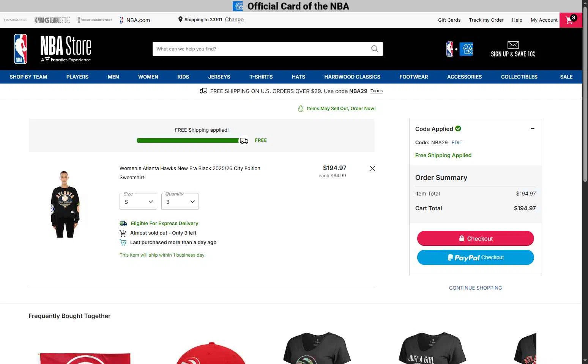
Task: Click the Cart Total $194.97 amount
Action: click(x=525, y=208)
